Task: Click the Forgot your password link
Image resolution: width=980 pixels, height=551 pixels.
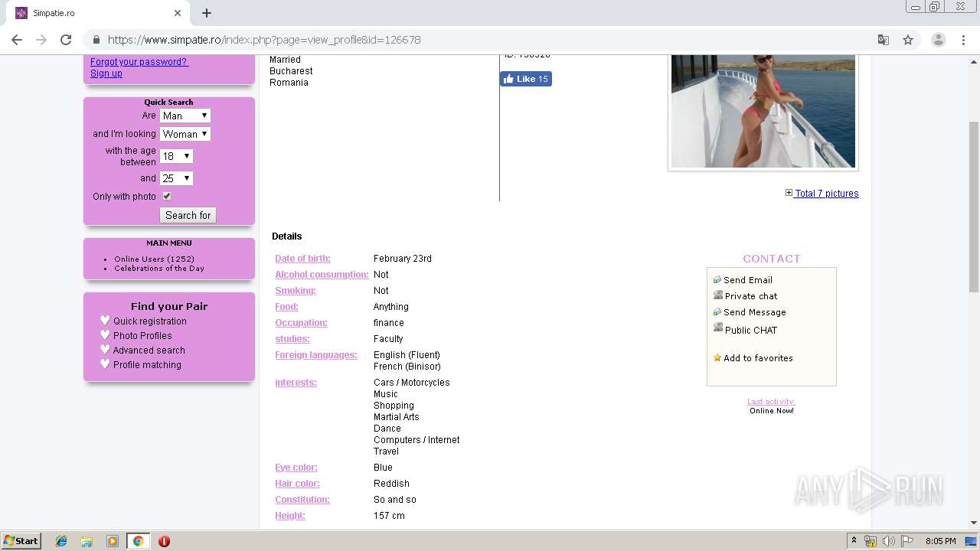Action: point(139,62)
